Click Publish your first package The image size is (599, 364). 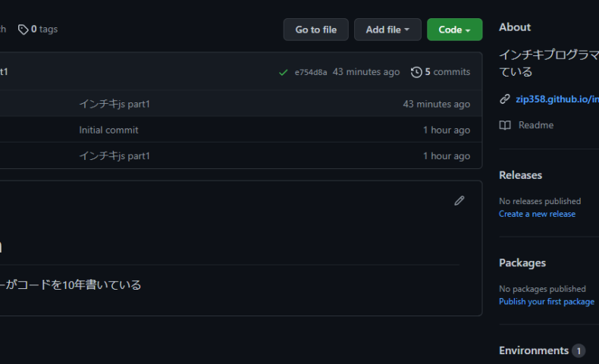[546, 301]
